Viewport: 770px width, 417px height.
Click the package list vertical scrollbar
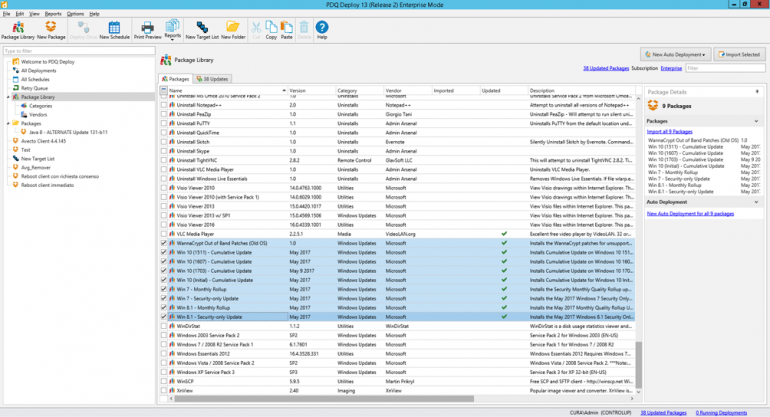coord(637,250)
